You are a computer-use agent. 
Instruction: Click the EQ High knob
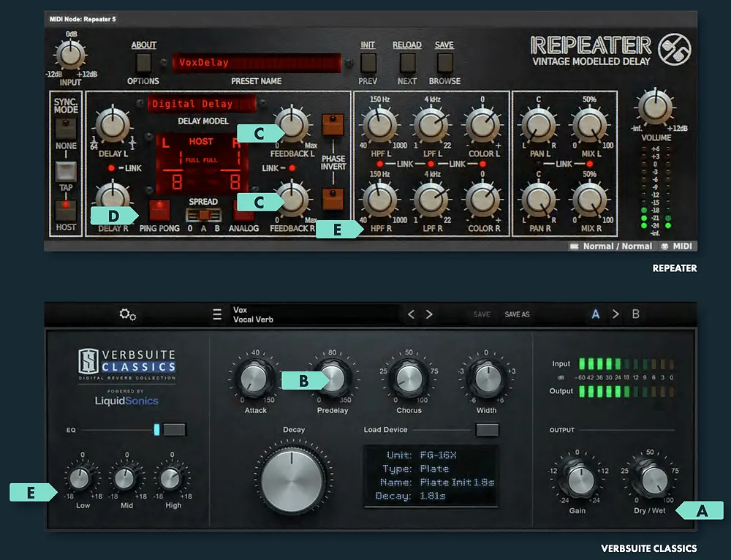[x=171, y=478]
